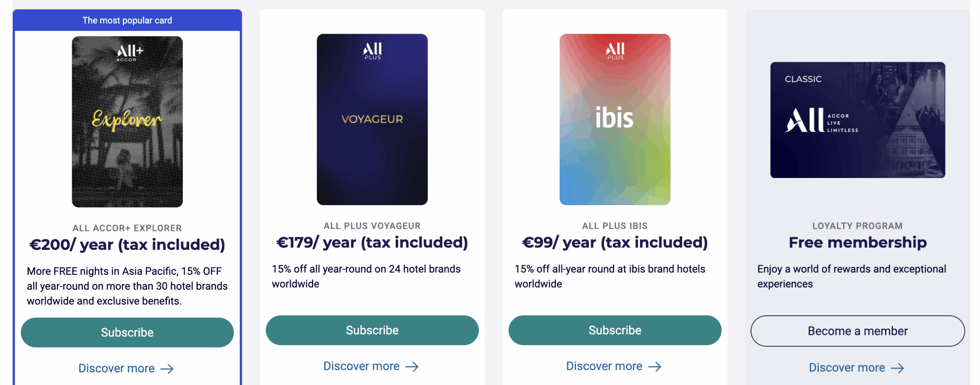Click Become a member for free membership
Screen dimensions: 980x385
[x=858, y=331]
